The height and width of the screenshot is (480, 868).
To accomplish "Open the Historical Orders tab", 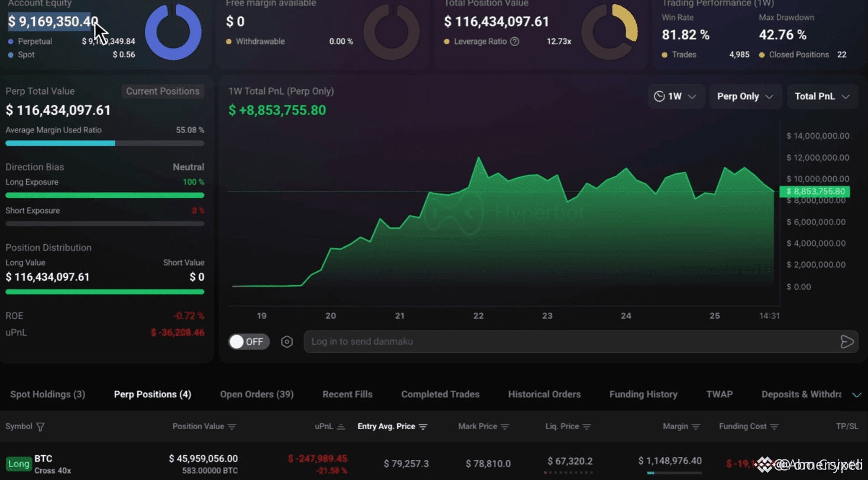I will click(545, 394).
